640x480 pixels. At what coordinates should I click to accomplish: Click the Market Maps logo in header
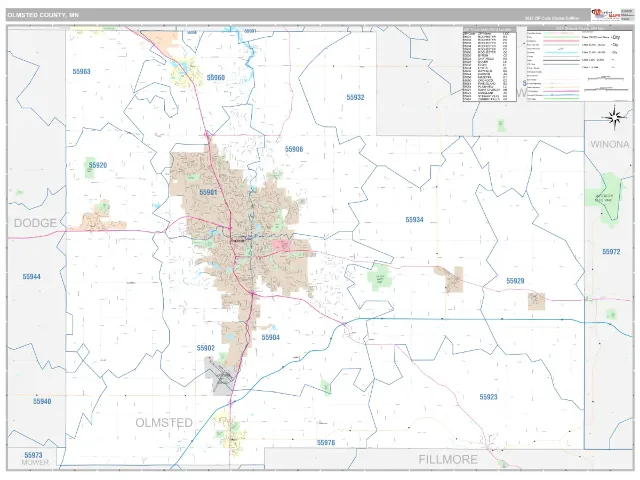(x=606, y=15)
